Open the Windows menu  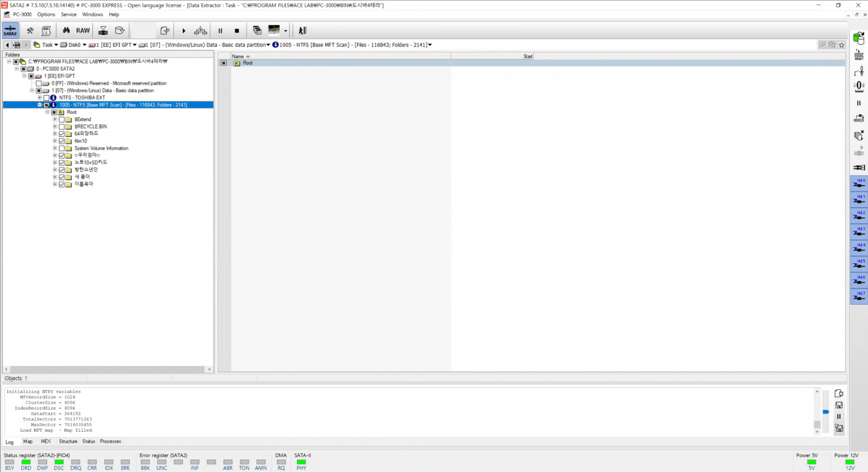[x=93, y=14]
